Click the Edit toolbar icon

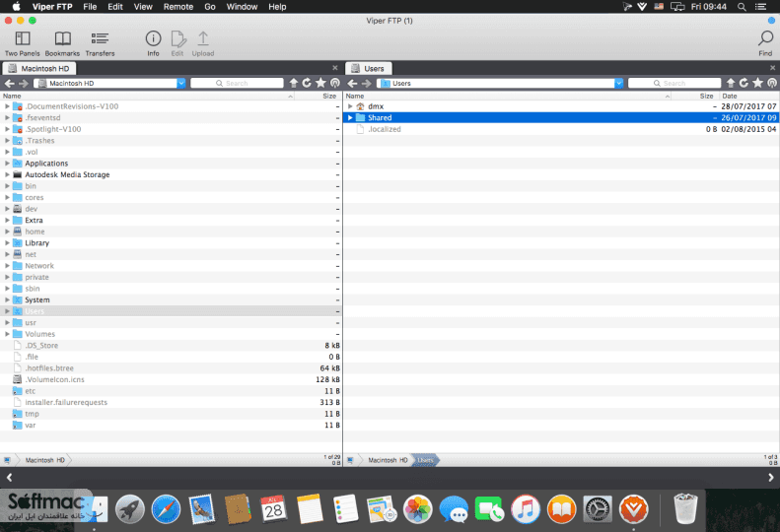pyautogui.click(x=177, y=43)
